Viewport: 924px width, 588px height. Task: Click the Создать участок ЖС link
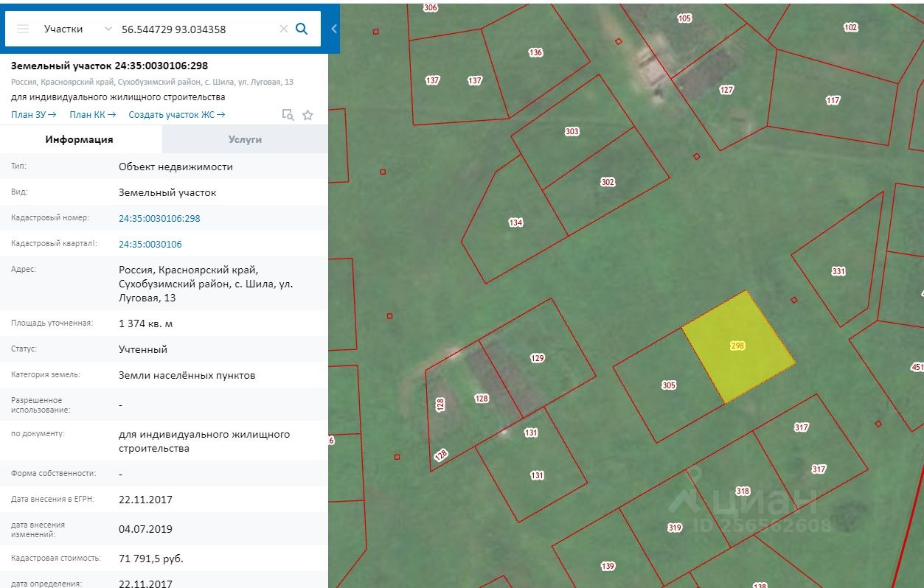coord(177,114)
